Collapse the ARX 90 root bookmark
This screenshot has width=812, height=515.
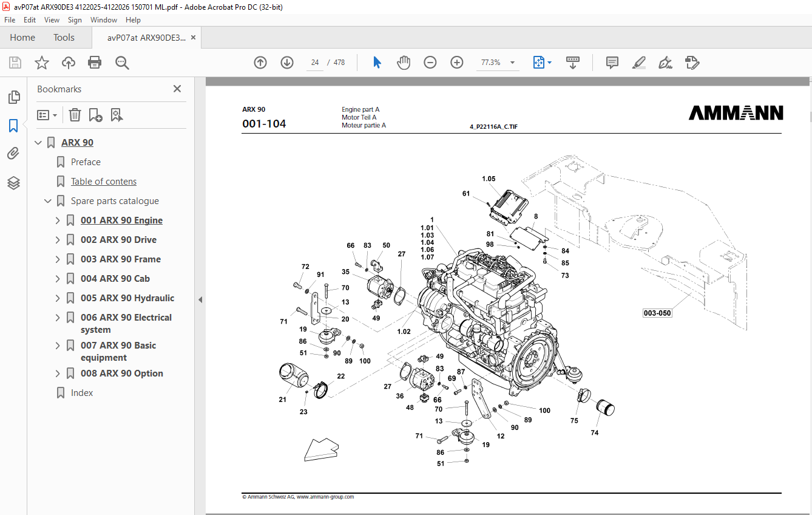tap(38, 143)
